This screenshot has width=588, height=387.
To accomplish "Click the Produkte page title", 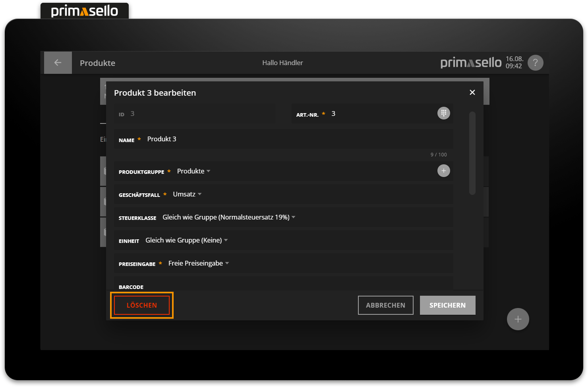I will [x=97, y=63].
